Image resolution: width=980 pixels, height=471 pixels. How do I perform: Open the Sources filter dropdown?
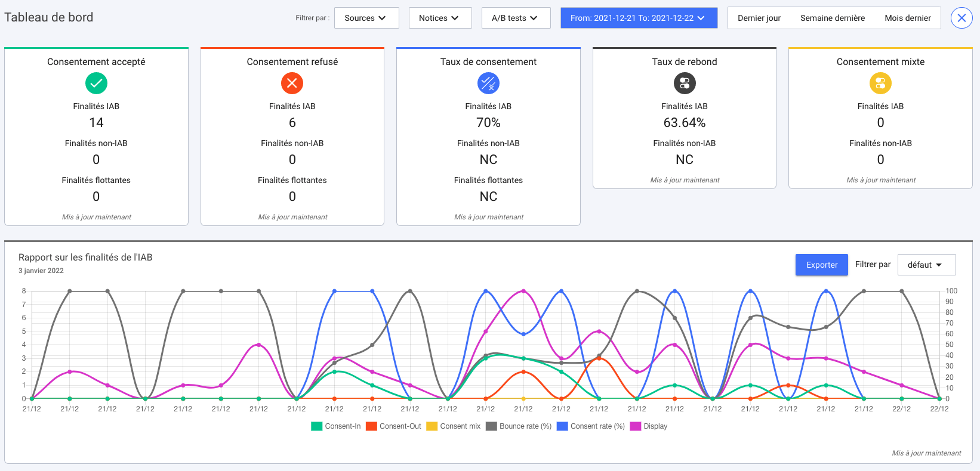365,18
